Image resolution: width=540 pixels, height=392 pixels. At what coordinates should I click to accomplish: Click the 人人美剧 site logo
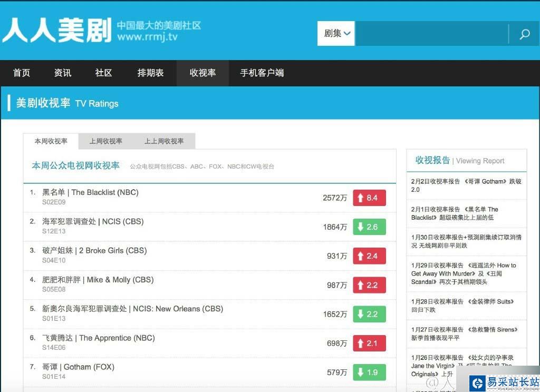click(57, 30)
